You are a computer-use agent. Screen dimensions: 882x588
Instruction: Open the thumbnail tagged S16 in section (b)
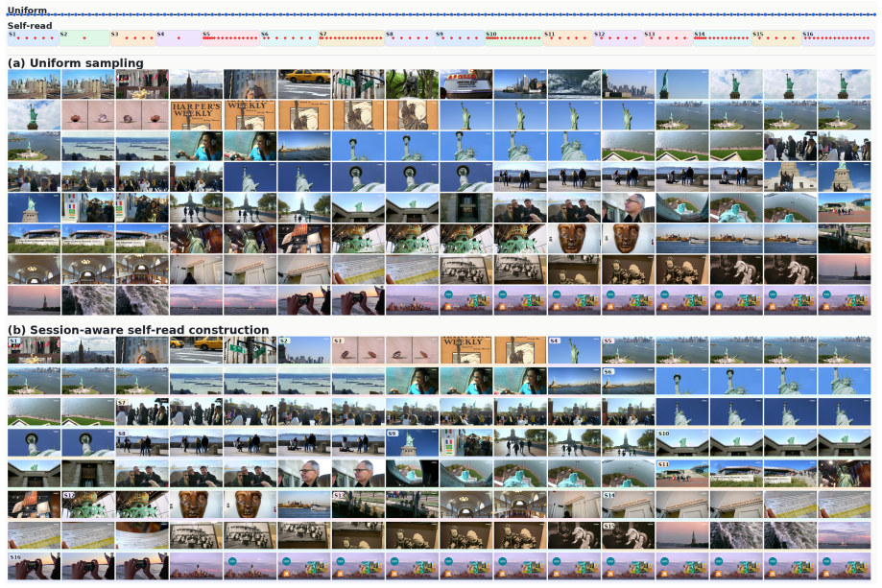pos(34,566)
